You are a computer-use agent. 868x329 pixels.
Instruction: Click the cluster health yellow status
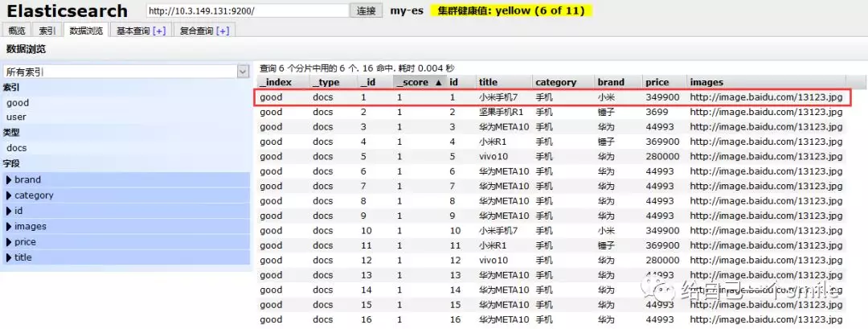[x=511, y=10]
